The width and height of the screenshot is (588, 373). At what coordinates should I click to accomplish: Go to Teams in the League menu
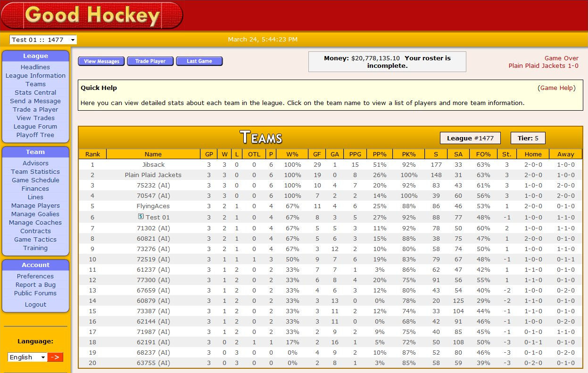(35, 84)
